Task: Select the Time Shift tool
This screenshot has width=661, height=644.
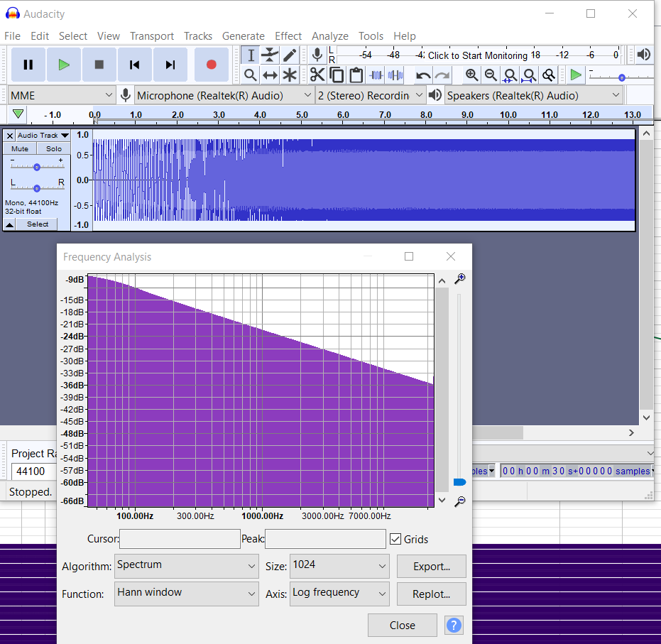Action: pos(270,75)
